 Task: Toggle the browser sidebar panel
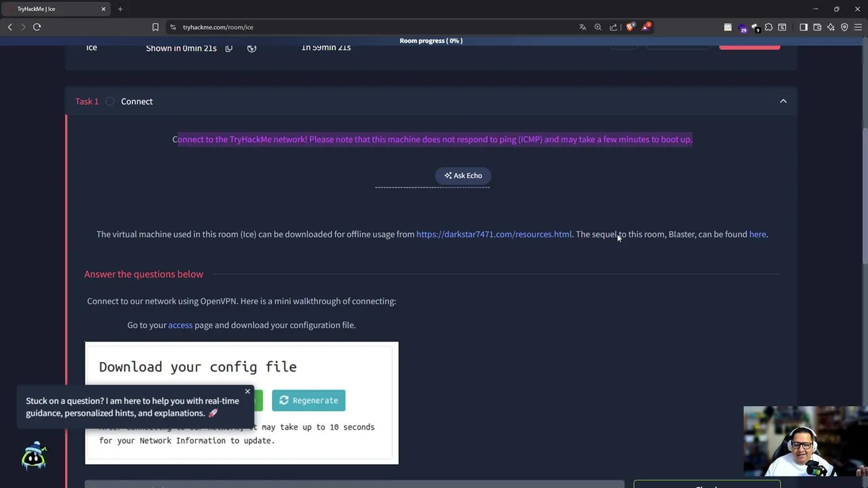point(804,27)
